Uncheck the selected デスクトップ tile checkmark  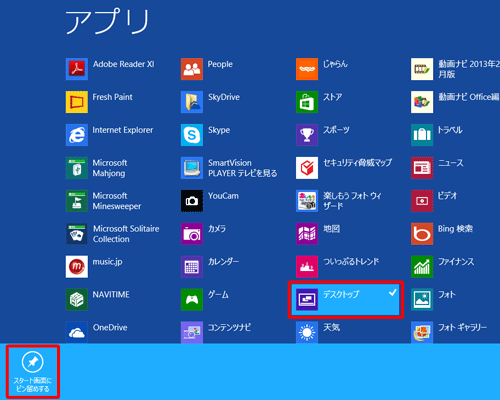pos(393,293)
